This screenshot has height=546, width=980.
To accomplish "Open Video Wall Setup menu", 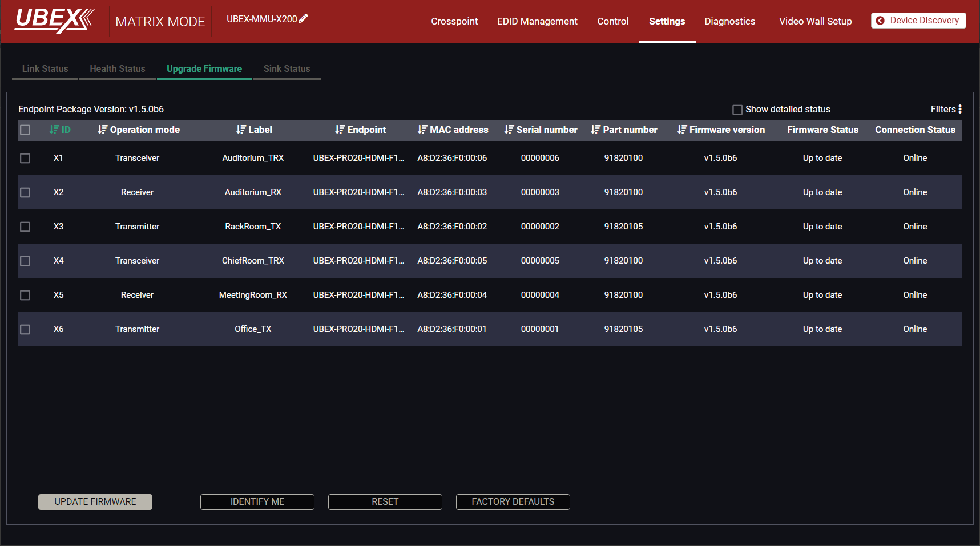I will 815,21.
